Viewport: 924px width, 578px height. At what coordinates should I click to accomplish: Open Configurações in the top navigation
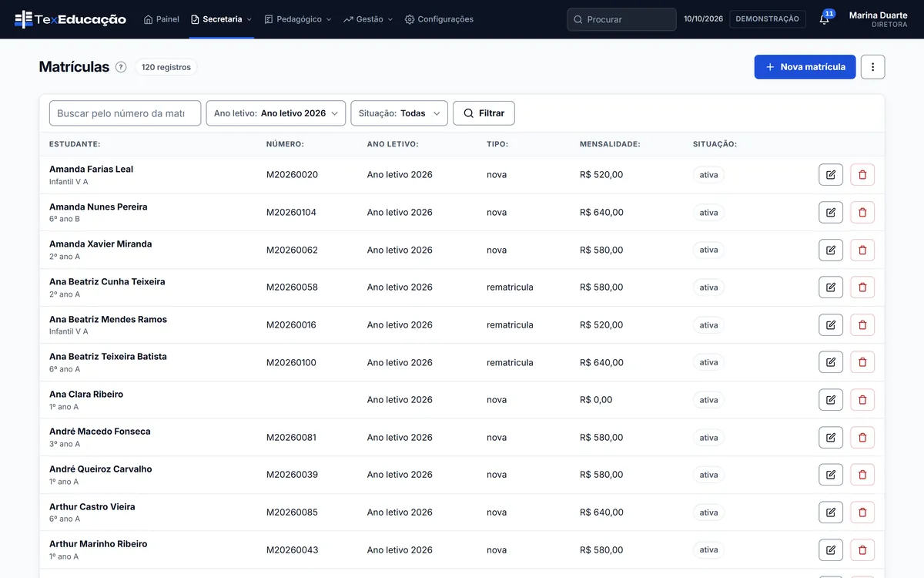tap(439, 19)
